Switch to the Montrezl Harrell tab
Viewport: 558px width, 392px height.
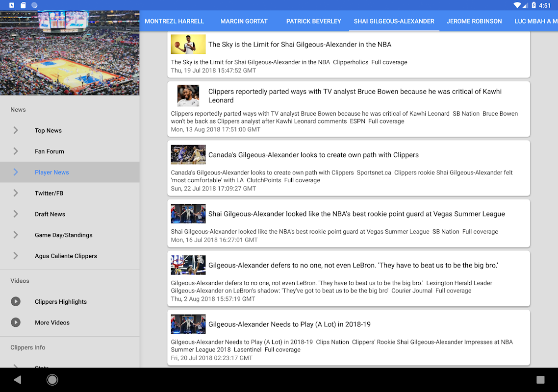[175, 21]
